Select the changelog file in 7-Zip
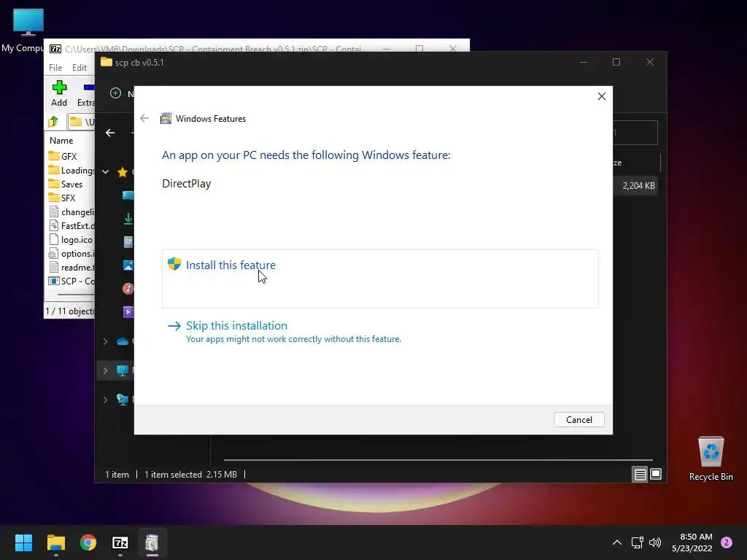The height and width of the screenshot is (560, 747). click(71, 212)
